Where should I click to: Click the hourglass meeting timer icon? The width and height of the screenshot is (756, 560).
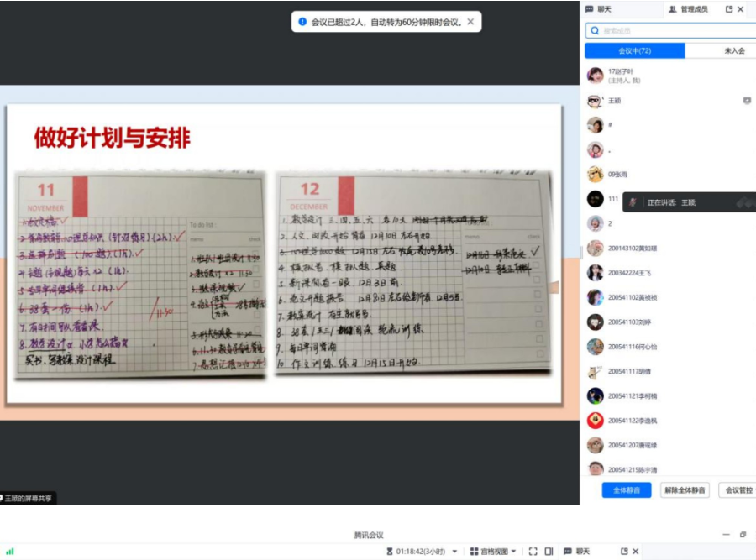[x=389, y=552]
